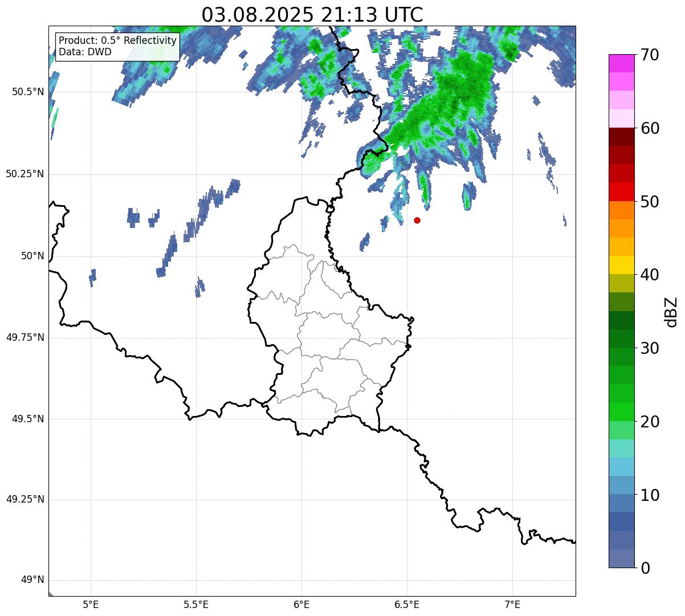Click the title "03.08.2025 21:13 UTC"
Image resolution: width=685 pixels, height=616 pixels.
(312, 15)
